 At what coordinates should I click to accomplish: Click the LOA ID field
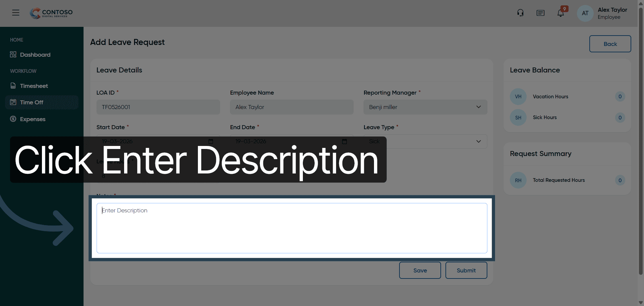[158, 107]
